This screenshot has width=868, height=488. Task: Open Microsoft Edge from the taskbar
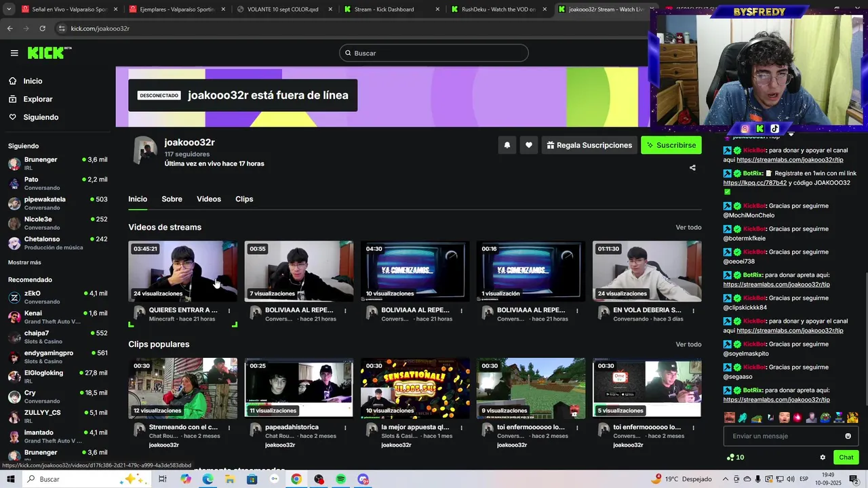(x=208, y=479)
